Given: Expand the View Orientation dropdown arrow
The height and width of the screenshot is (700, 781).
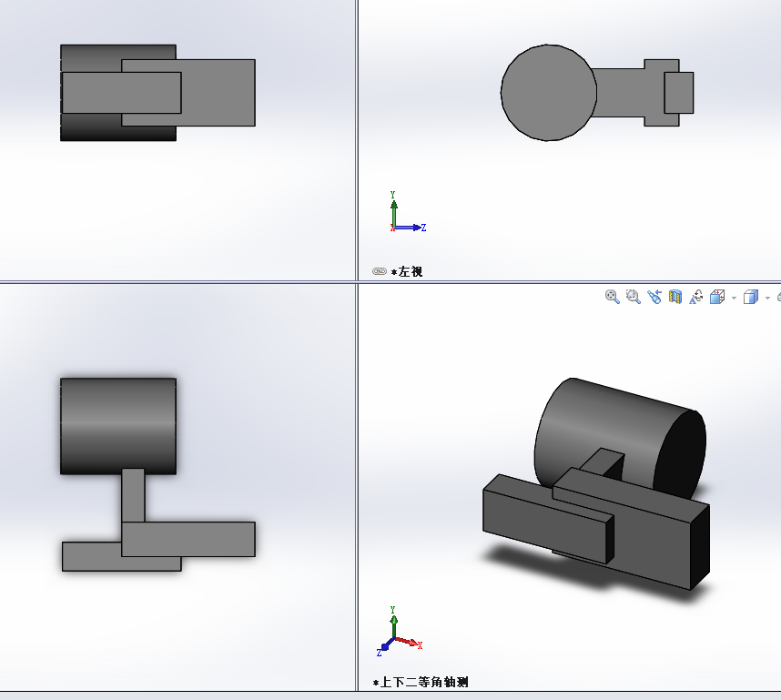Looking at the screenshot, I should click(x=734, y=298).
